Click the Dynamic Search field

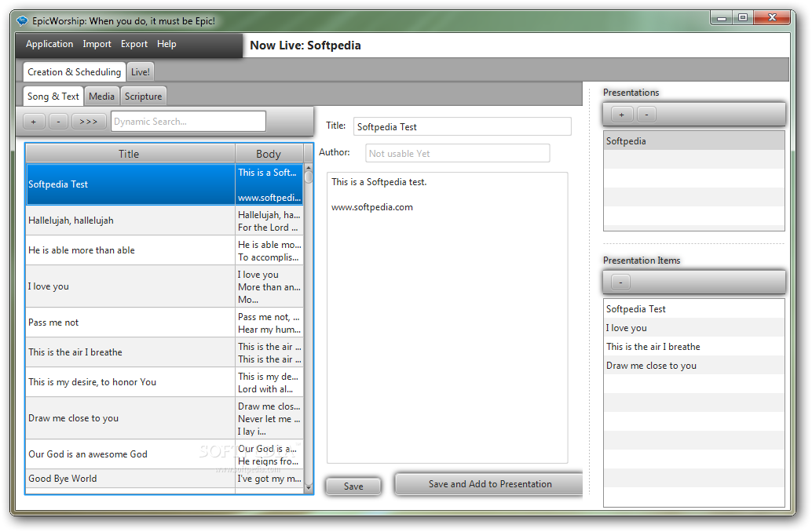pyautogui.click(x=188, y=122)
